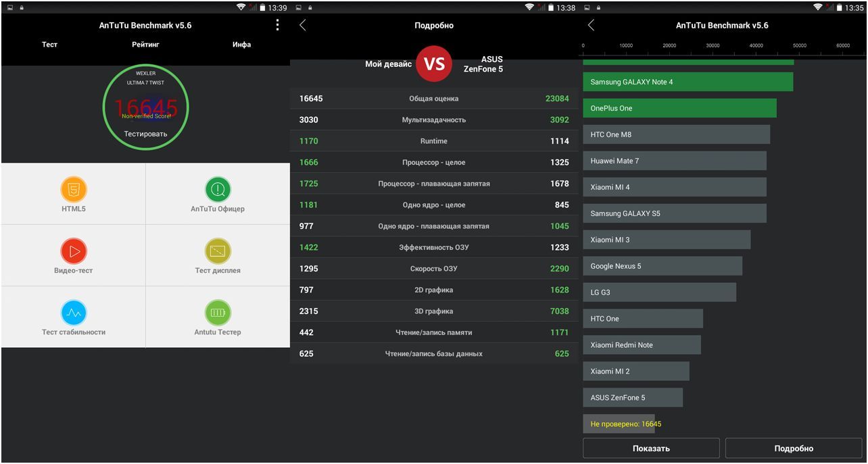Click the Подробно button below the chart

coord(794,448)
